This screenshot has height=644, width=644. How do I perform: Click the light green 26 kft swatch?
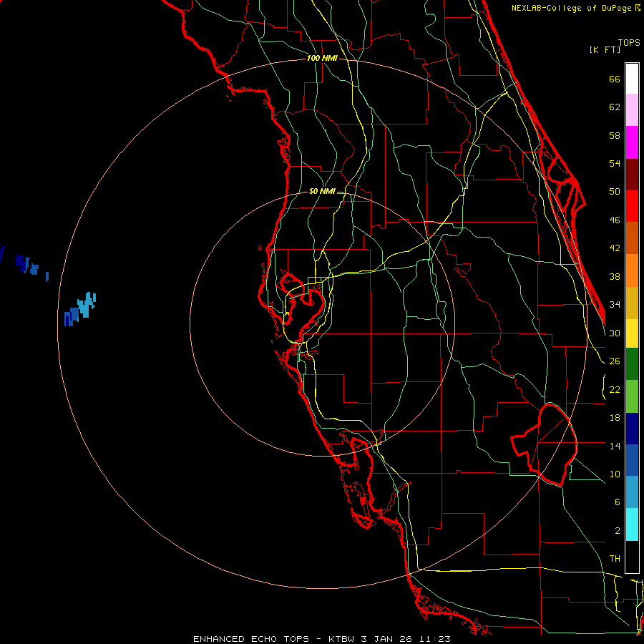(x=632, y=396)
